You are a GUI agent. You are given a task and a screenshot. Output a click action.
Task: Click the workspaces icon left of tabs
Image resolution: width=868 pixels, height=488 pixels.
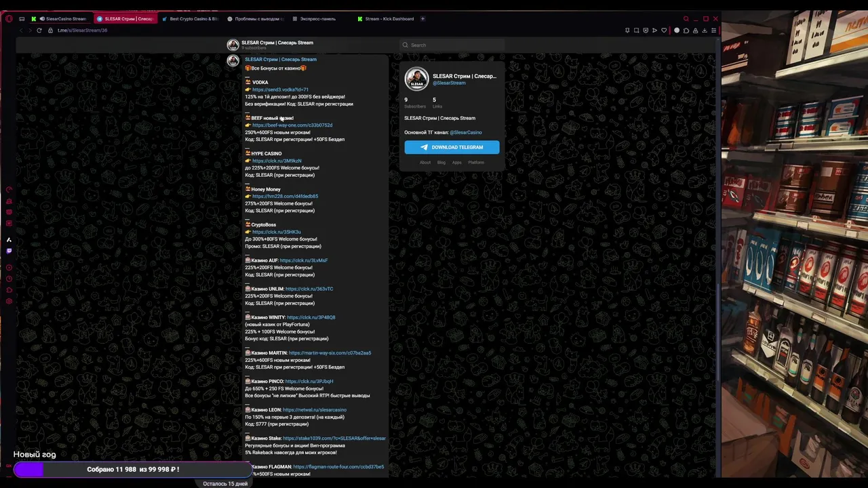coord(22,18)
